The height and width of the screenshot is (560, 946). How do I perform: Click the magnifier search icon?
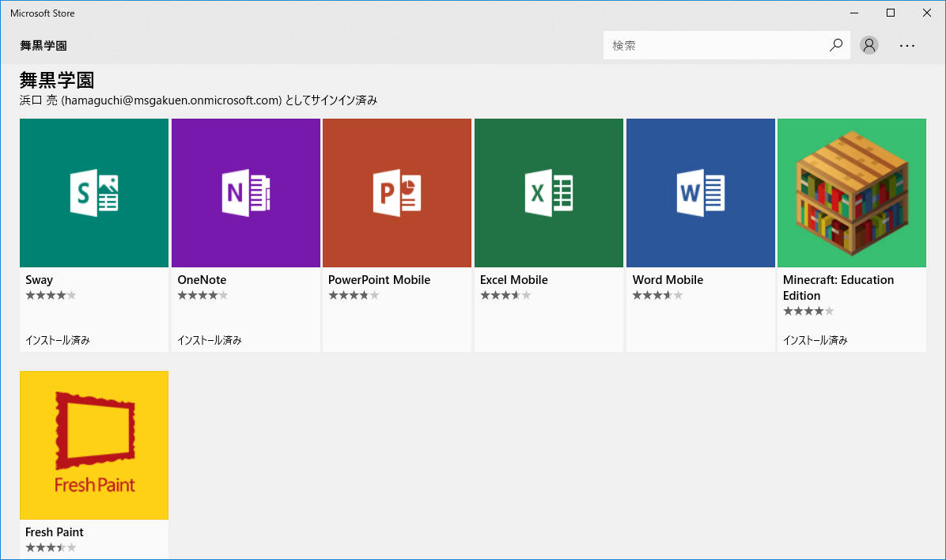835,45
